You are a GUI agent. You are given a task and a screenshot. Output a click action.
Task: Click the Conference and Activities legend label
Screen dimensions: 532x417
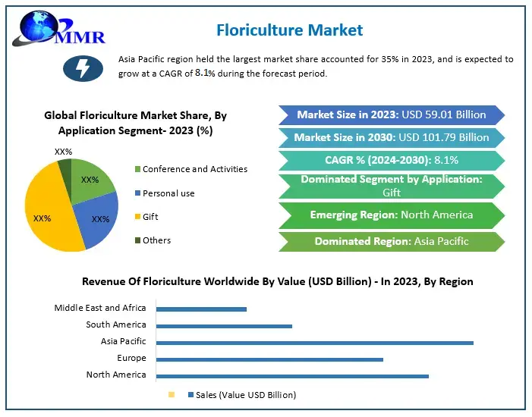pos(195,169)
